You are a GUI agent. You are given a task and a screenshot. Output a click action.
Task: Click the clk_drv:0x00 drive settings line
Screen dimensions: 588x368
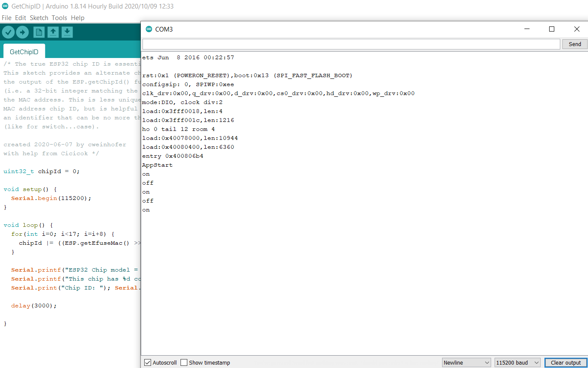tap(279, 93)
